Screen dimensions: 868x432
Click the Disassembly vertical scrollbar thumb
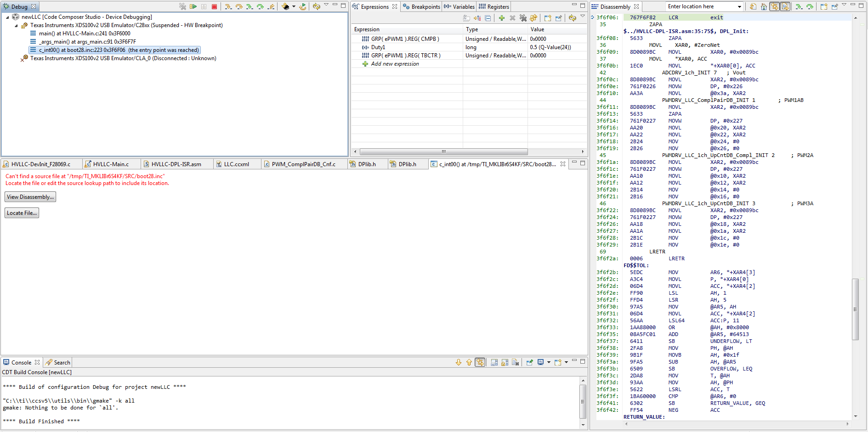[855, 309]
